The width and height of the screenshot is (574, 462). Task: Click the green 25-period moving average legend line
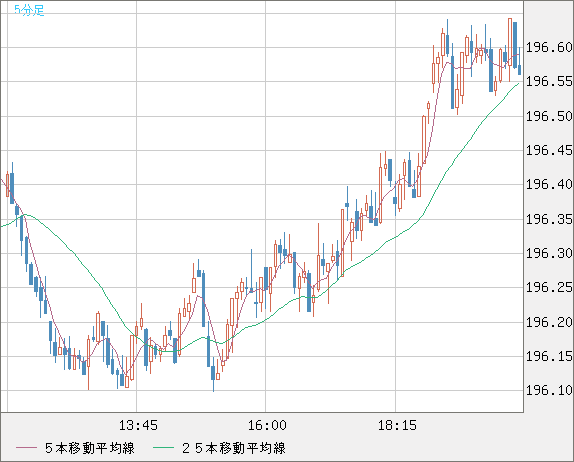[163, 448]
